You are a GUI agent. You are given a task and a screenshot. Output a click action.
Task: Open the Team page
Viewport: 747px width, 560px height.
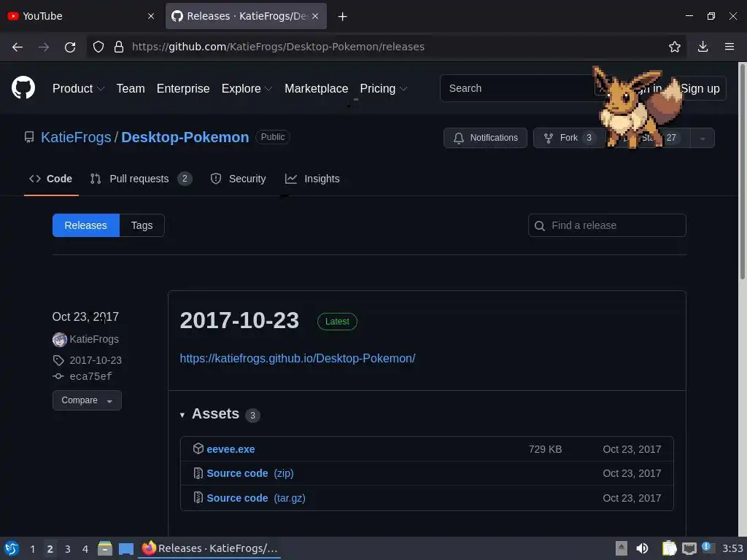tap(131, 88)
